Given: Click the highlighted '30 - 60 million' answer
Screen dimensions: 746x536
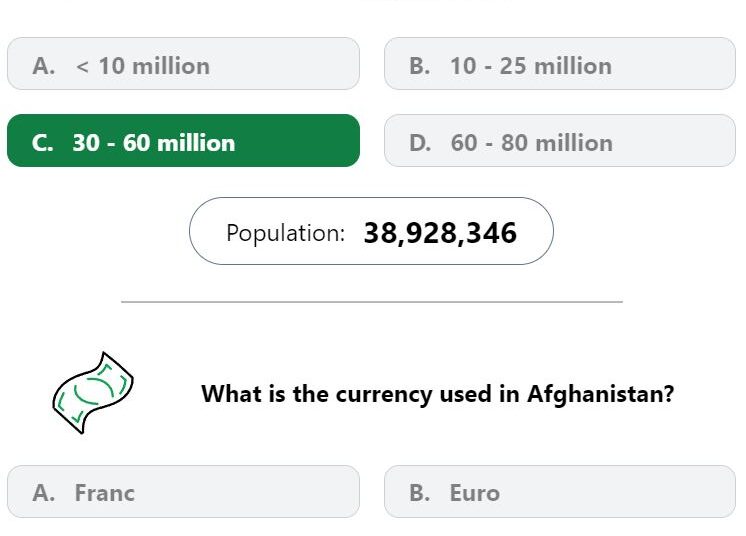Looking at the screenshot, I should [x=183, y=140].
